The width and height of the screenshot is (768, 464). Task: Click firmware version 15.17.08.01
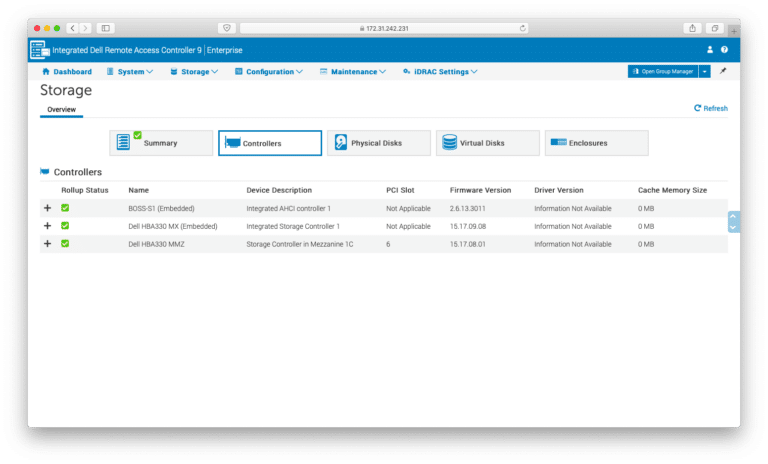coord(468,244)
